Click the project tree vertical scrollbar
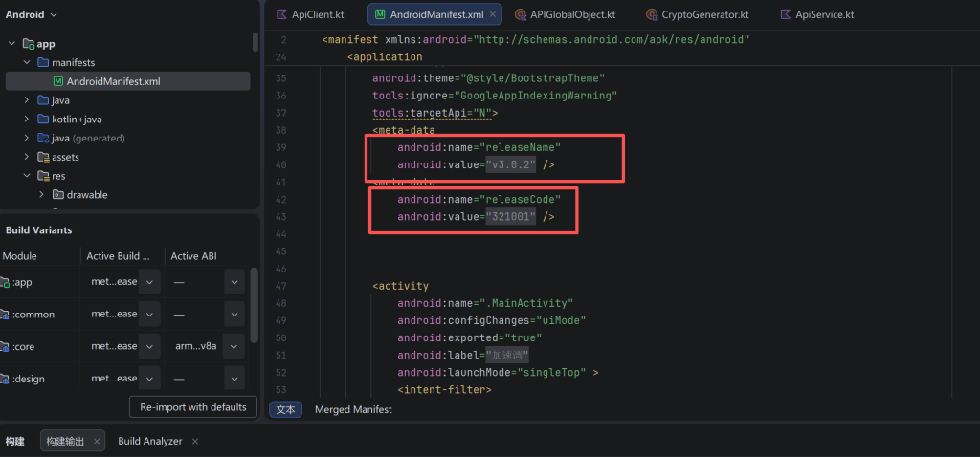Image resolution: width=980 pixels, height=457 pixels. 255,42
